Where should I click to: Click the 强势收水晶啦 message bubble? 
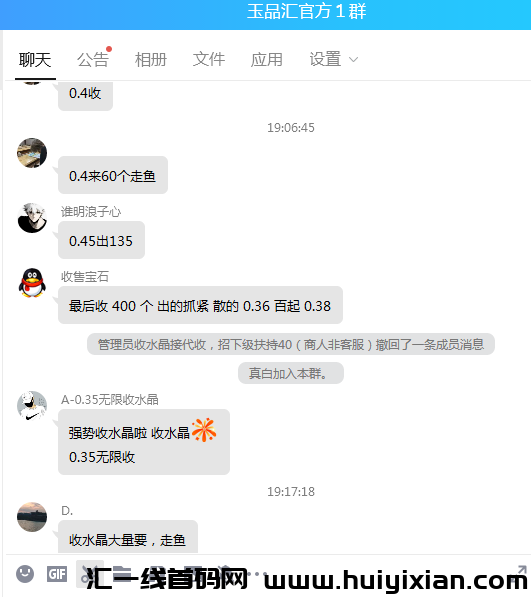[144, 442]
